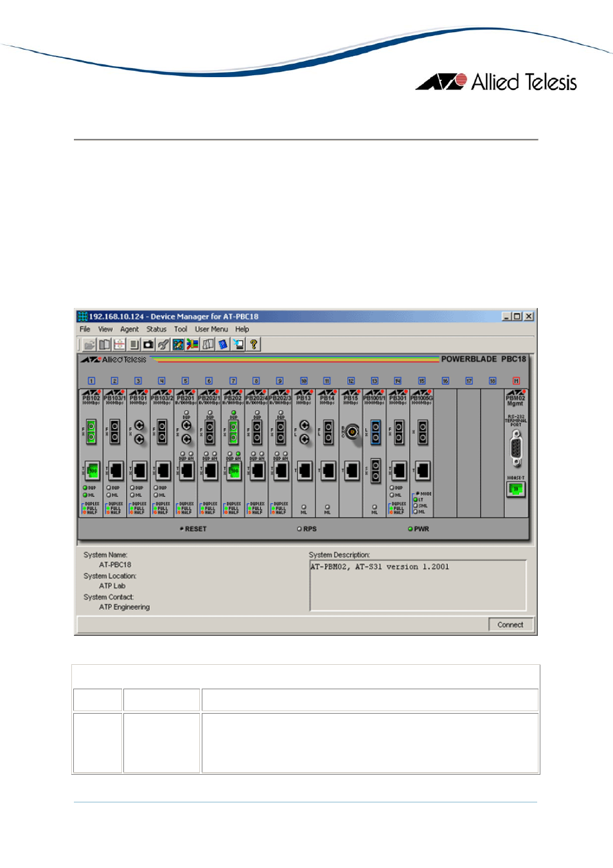The width and height of the screenshot is (613, 868).
Task: Open the View menu
Action: [x=105, y=329]
